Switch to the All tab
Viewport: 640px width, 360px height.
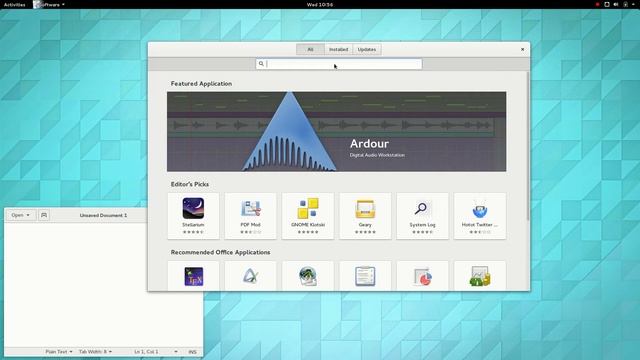[x=310, y=49]
